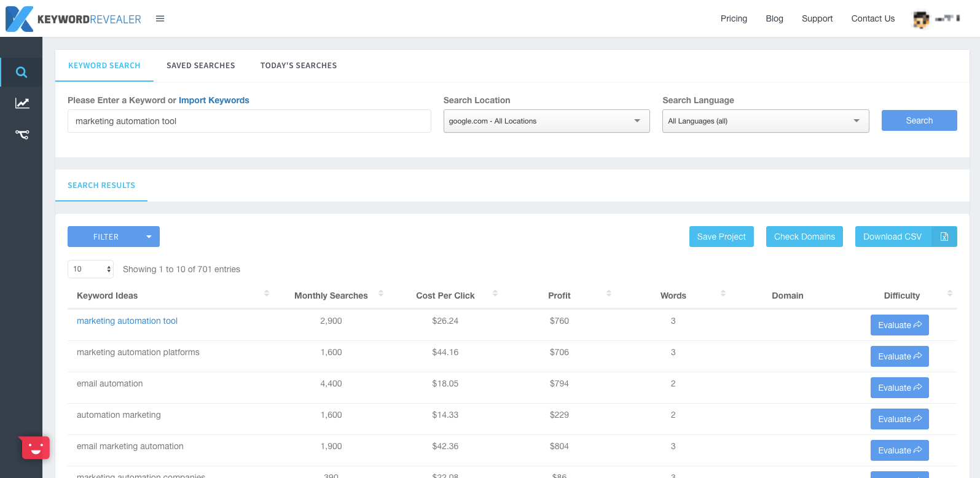Screen dimensions: 980x478
Task: Click the KeywordRevealer logo
Action: (74, 19)
